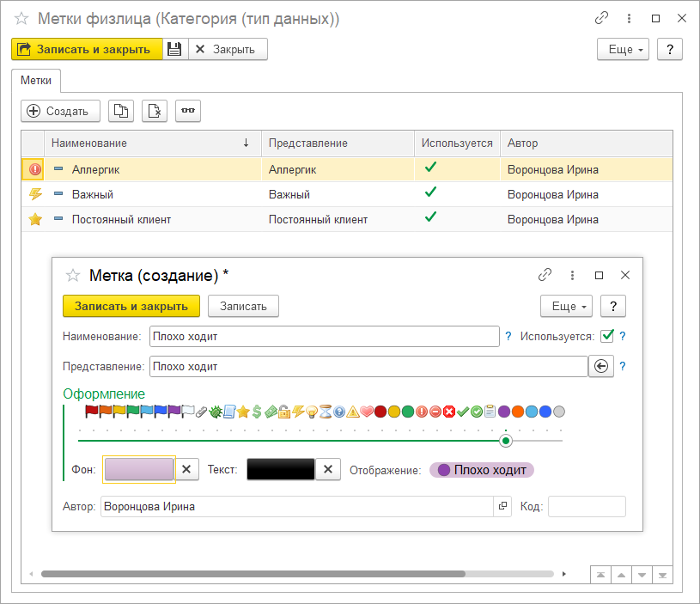The image size is (700, 604).
Task: Open three-dot menu in Метка dialog header
Action: (572, 275)
